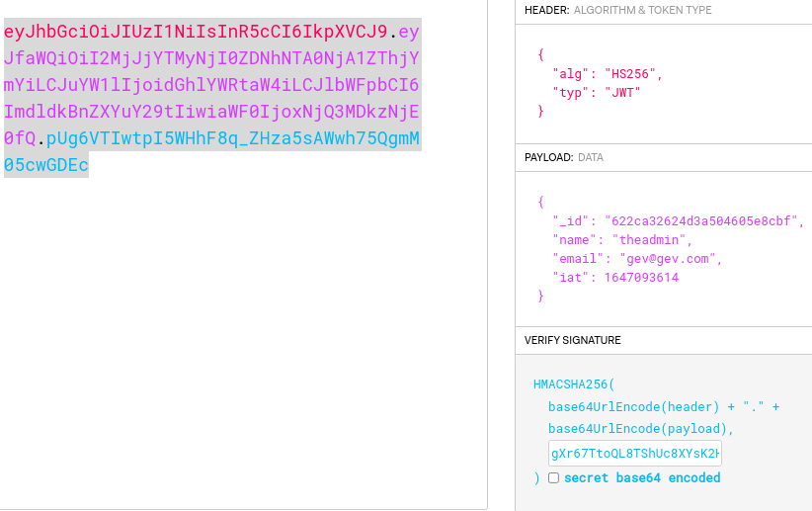Click the secret key input field
This screenshot has height=511, width=812.
point(635,454)
